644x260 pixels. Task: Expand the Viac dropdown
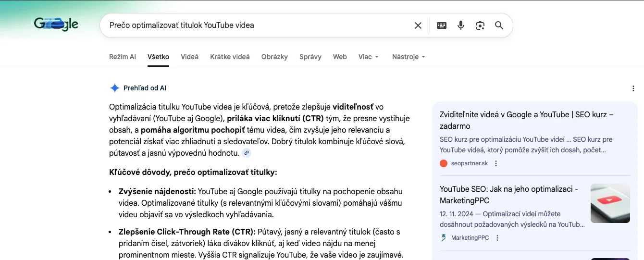[x=369, y=57]
